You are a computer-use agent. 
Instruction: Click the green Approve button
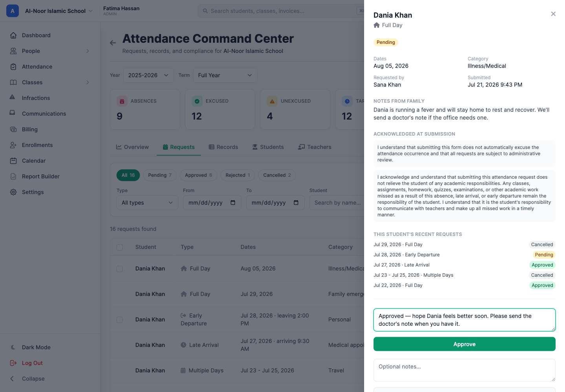pyautogui.click(x=465, y=344)
